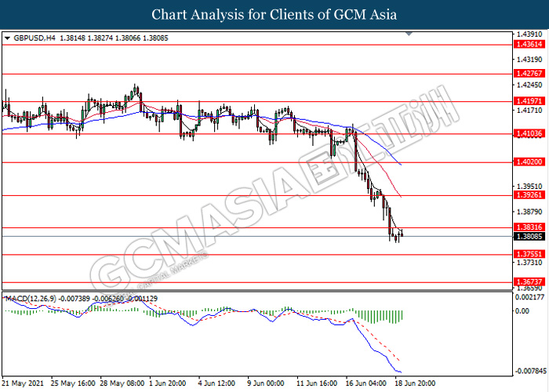Select the chart shift marker on the top edge

pos(409,34)
